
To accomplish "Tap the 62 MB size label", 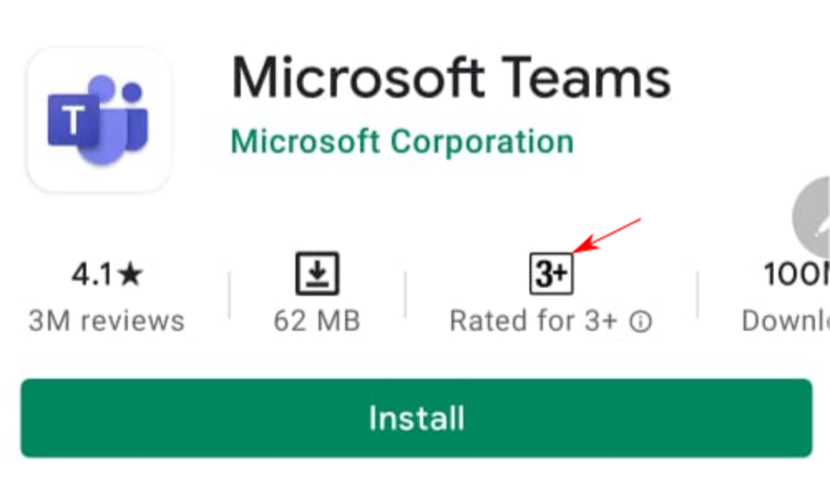I will click(317, 321).
